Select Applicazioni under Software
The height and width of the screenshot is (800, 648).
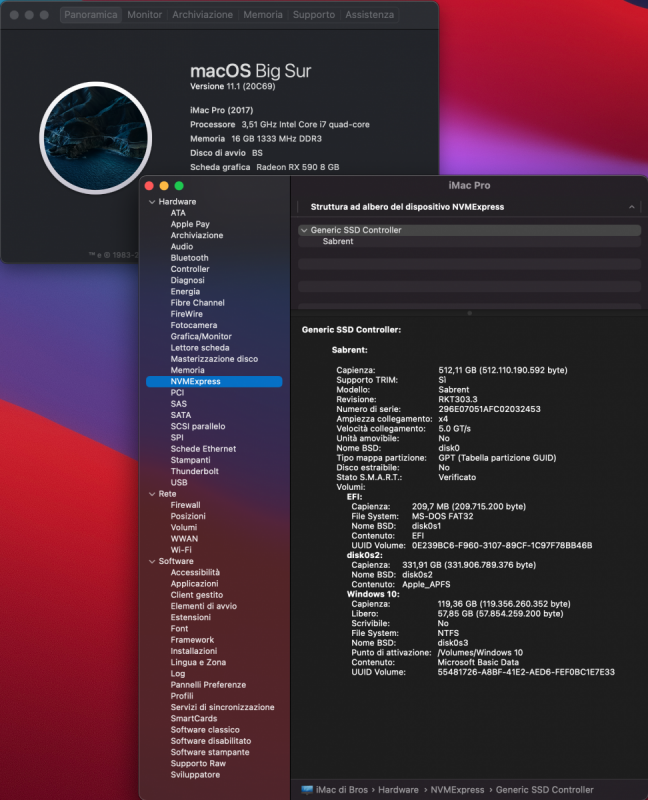pos(194,584)
